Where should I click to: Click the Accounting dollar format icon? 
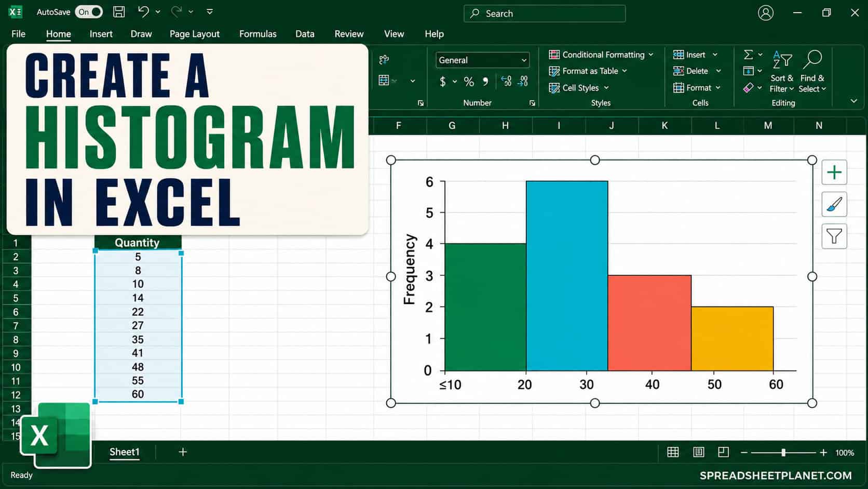443,82
